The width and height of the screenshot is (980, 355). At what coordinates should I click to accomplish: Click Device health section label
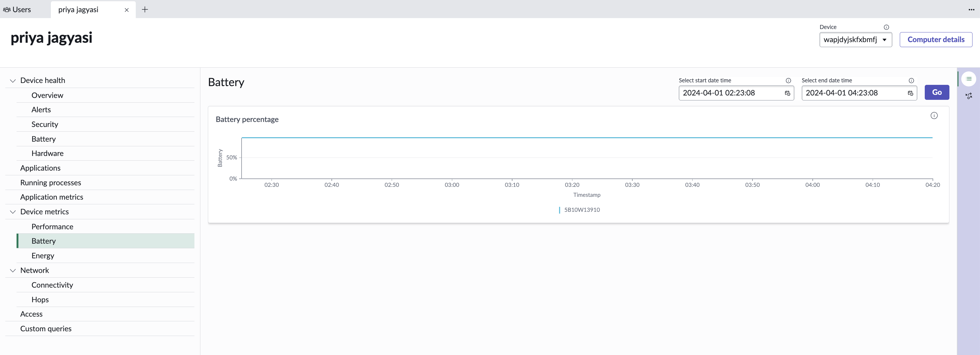point(43,80)
